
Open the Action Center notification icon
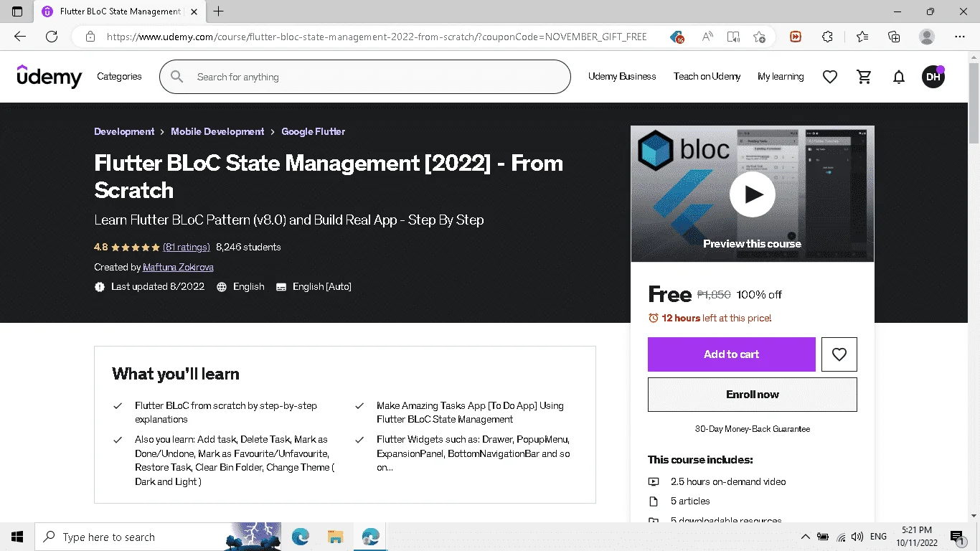tap(956, 537)
